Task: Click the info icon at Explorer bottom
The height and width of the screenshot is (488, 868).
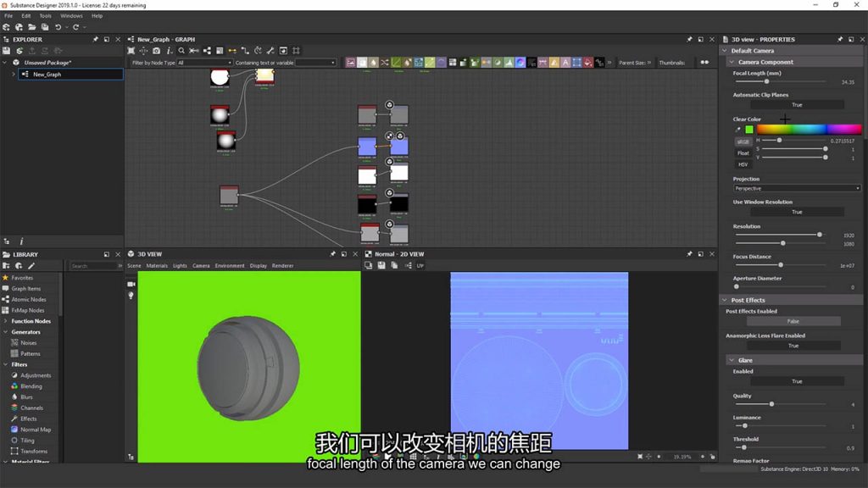Action: click(21, 241)
